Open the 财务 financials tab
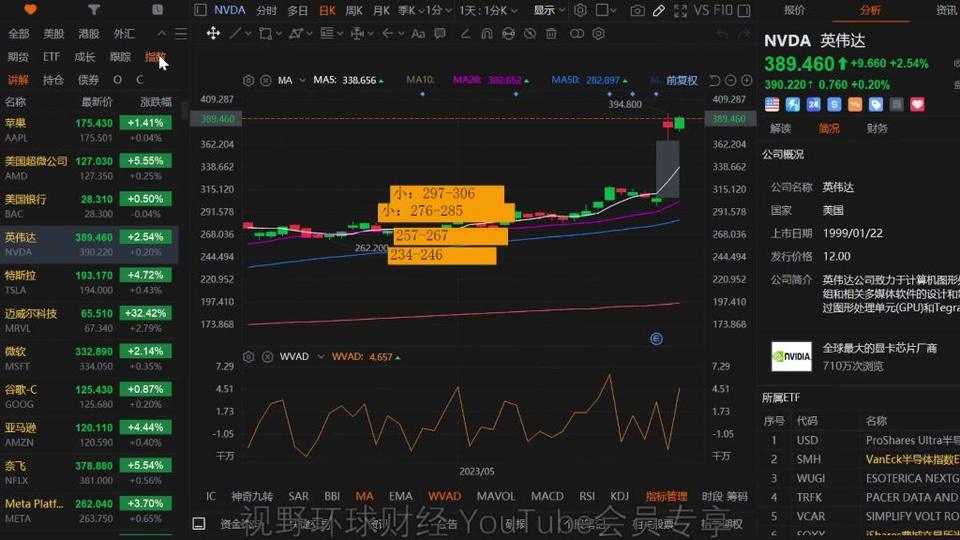960x540 pixels. 877,129
